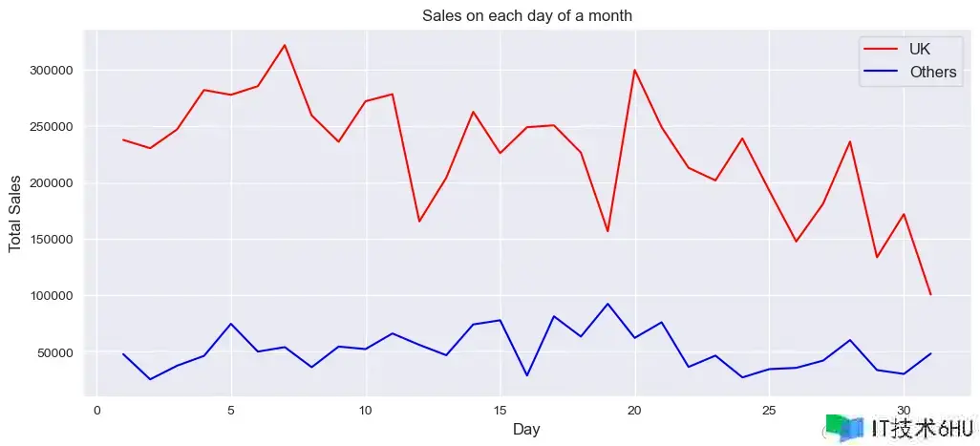Click the x-axis tick label 10
This screenshot has height=446, width=980.
365,411
